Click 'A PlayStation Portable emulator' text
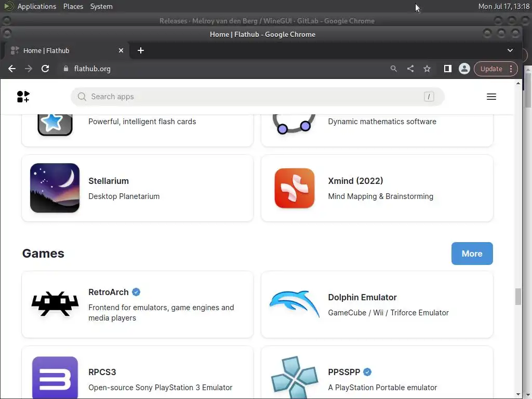This screenshot has width=532, height=399. (x=382, y=388)
